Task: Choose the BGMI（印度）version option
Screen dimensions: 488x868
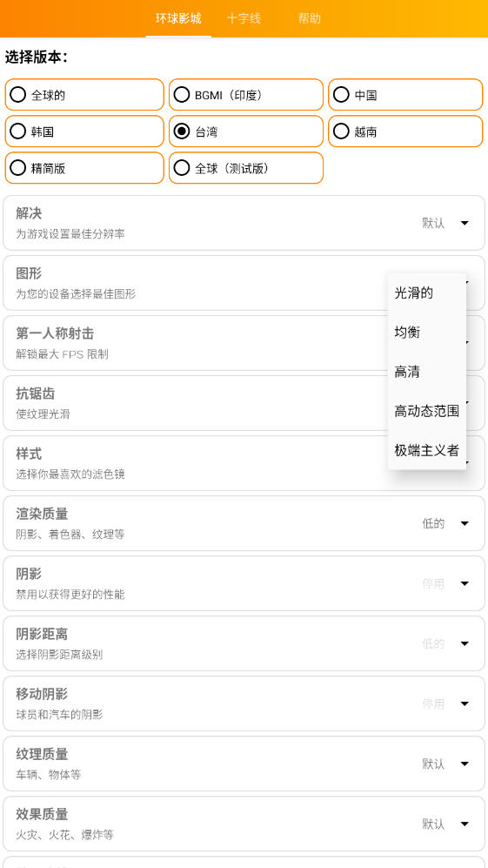Action: pyautogui.click(x=245, y=95)
